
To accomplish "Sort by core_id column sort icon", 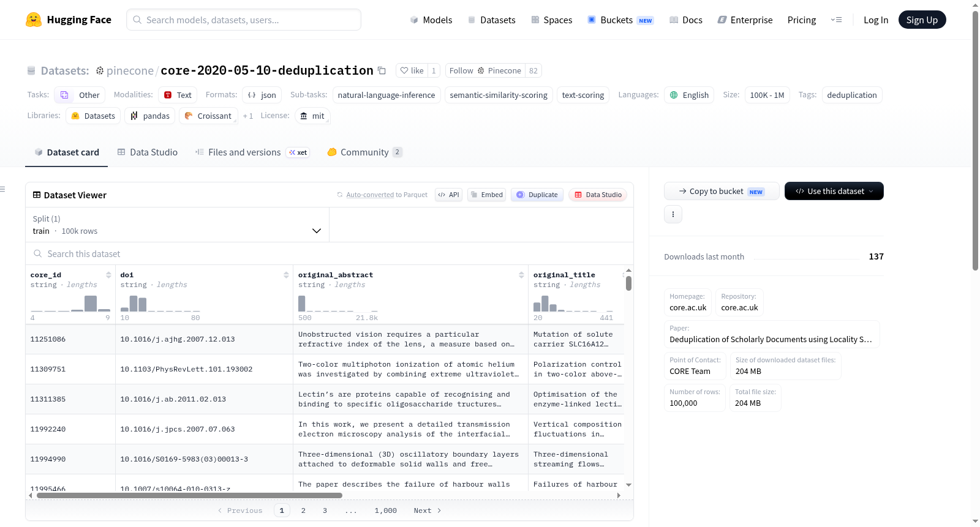I will point(108,275).
